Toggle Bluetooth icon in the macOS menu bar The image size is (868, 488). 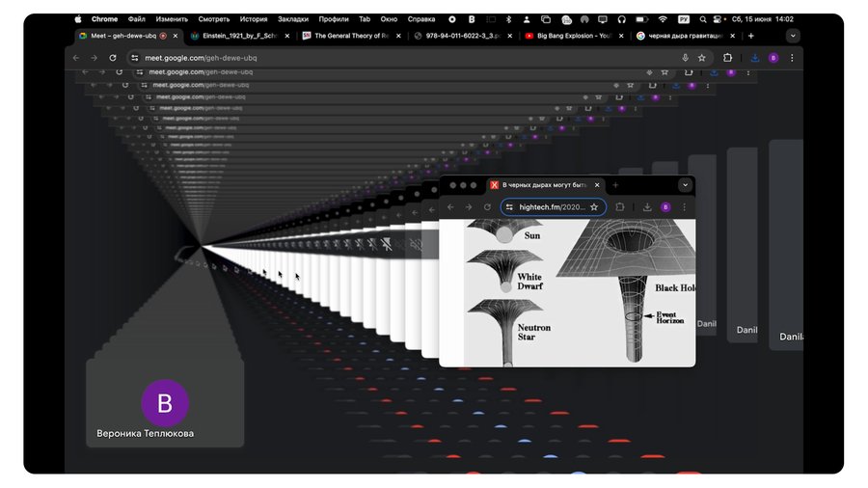509,19
